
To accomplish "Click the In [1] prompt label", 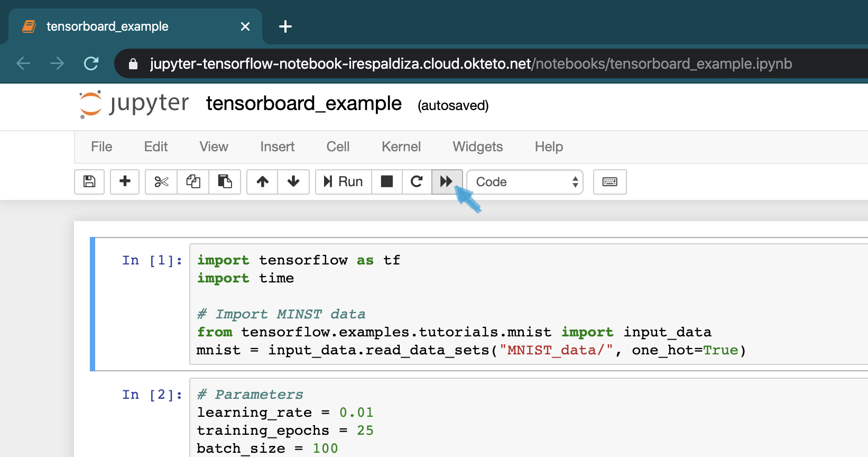I will click(152, 260).
